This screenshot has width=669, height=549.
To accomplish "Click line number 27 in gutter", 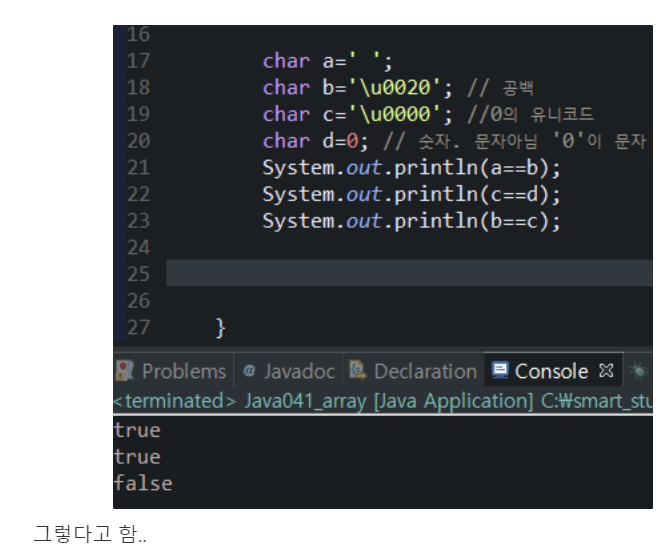I will (x=138, y=328).
